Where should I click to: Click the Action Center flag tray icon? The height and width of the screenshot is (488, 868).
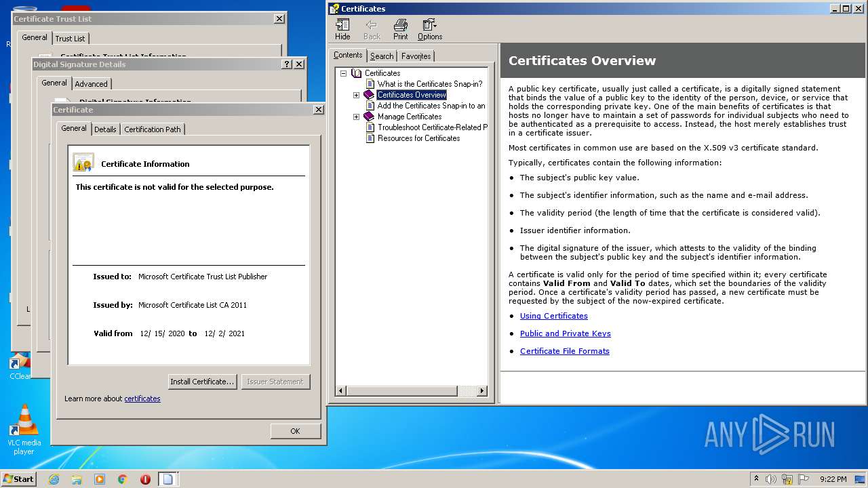pyautogui.click(x=802, y=479)
